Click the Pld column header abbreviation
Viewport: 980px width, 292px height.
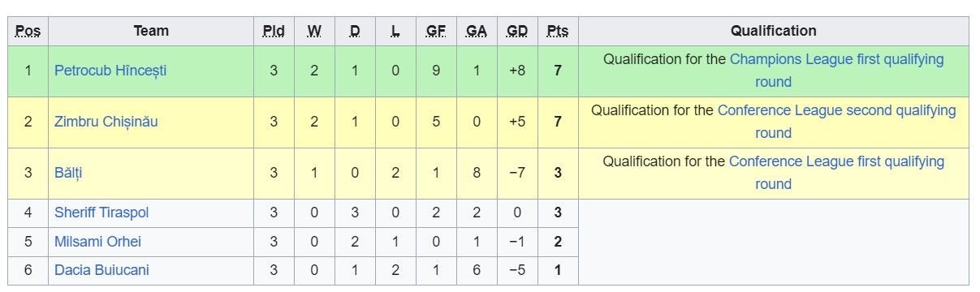(274, 32)
